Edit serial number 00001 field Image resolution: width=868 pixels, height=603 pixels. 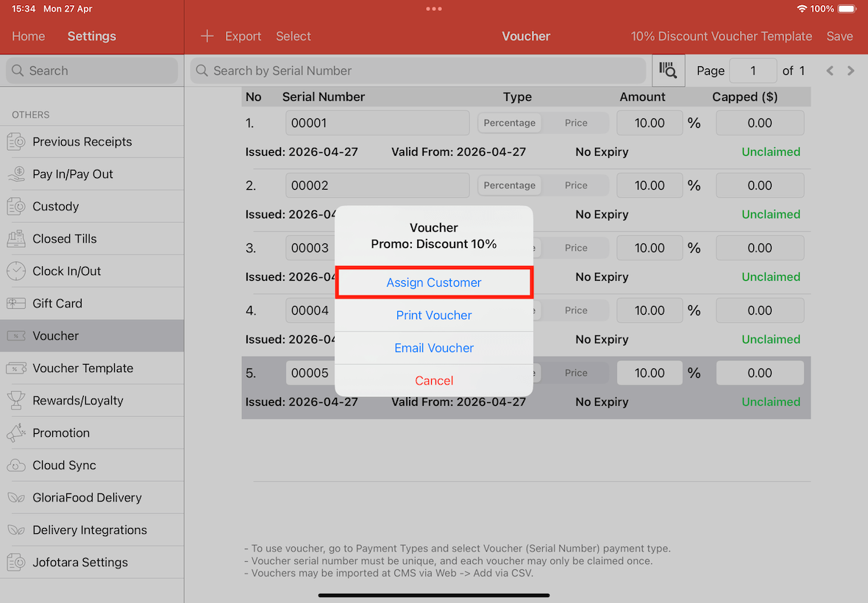pyautogui.click(x=377, y=123)
